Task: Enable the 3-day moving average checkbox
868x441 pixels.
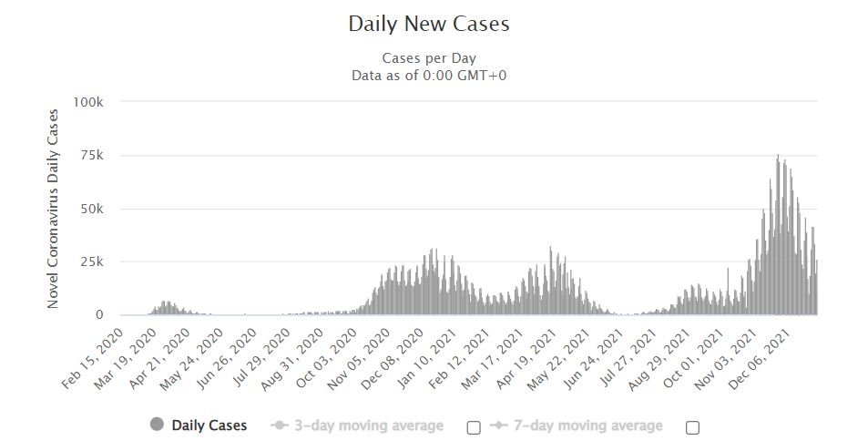Action: [x=474, y=427]
